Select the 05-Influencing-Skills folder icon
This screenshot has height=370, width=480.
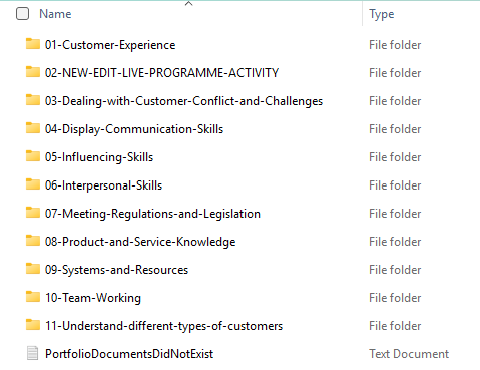click(x=33, y=156)
